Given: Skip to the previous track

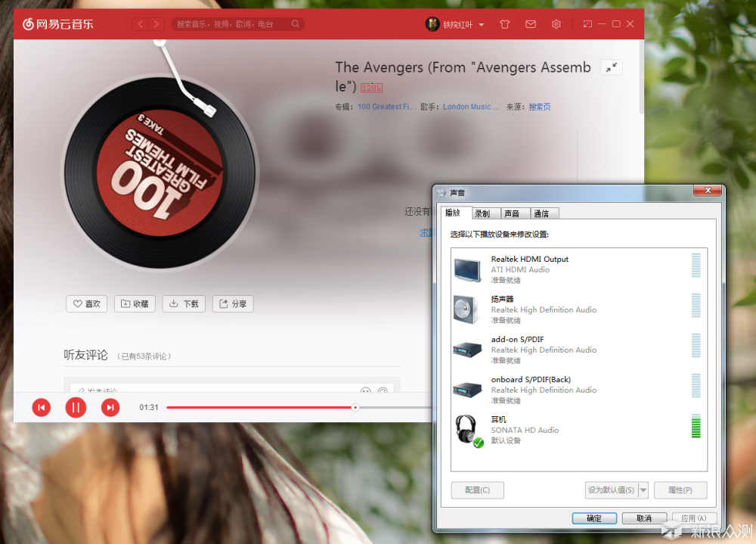Looking at the screenshot, I should (41, 408).
